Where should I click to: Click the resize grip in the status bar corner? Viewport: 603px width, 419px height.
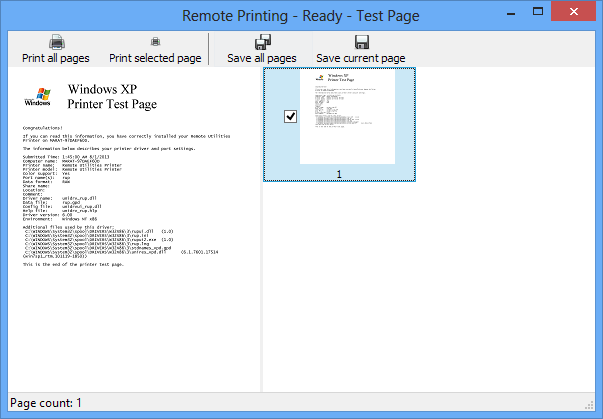coord(594,410)
